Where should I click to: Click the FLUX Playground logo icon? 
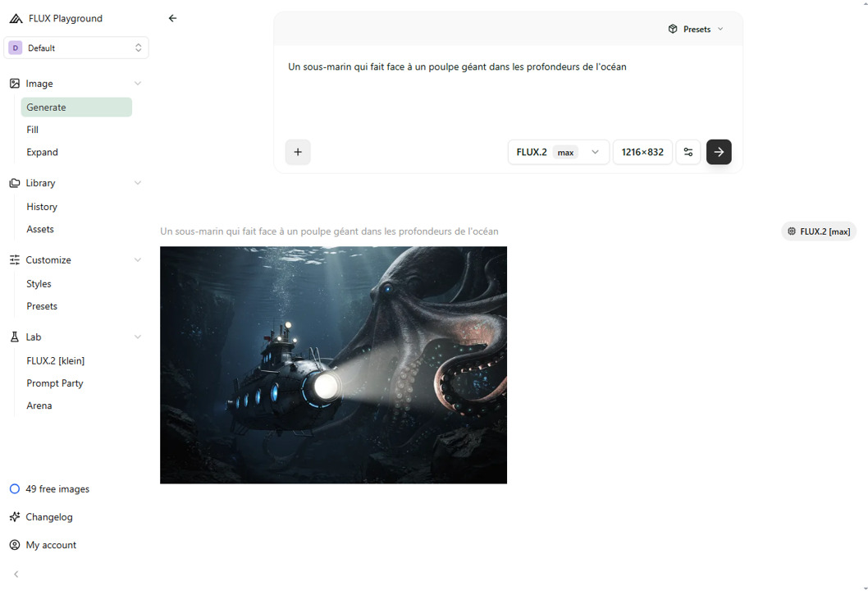[x=16, y=18]
